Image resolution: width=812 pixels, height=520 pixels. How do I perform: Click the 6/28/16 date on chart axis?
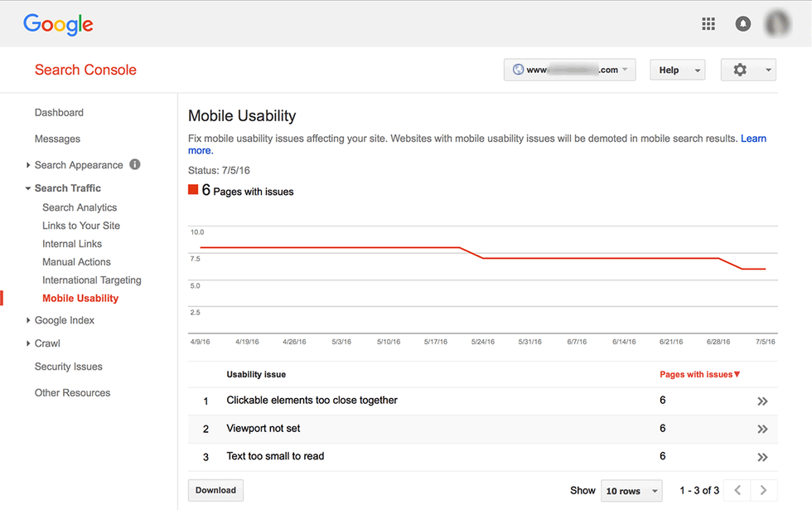[718, 343]
